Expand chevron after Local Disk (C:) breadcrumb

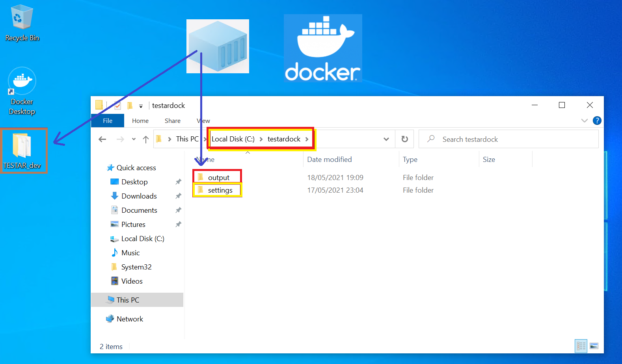(261, 139)
